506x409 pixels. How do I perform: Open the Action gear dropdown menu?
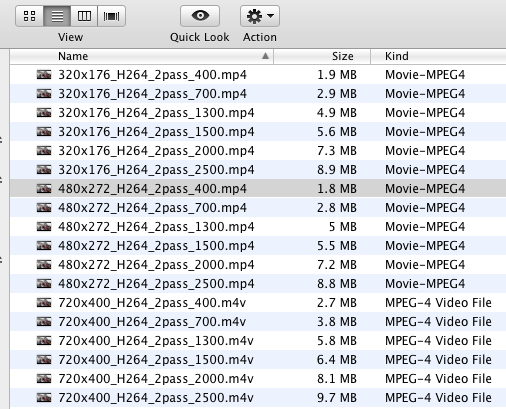pos(260,16)
